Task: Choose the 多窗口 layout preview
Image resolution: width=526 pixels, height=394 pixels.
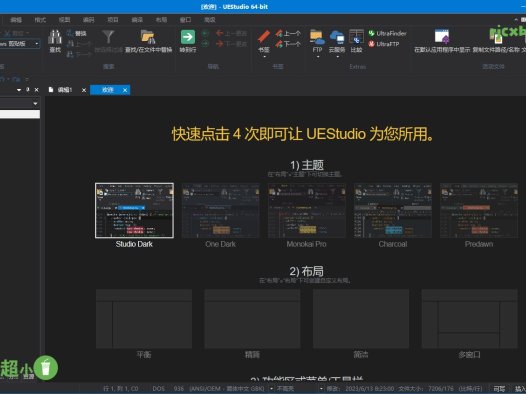Action: [470, 319]
